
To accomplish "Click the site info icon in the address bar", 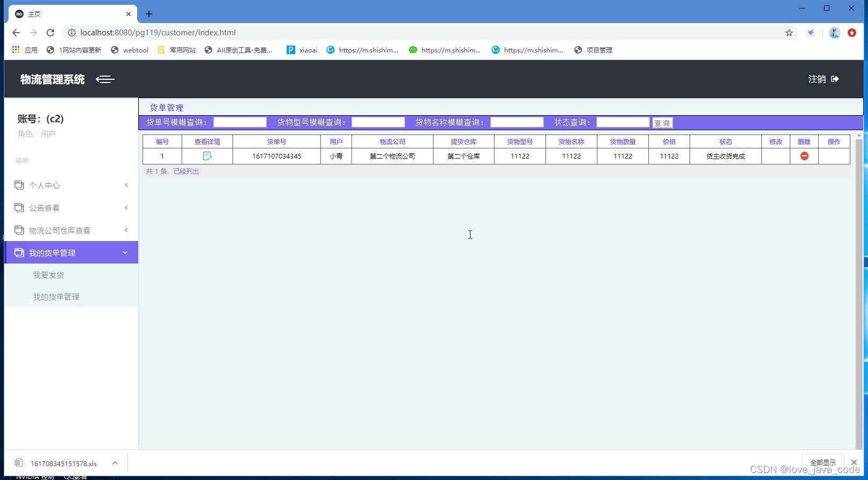I will [x=72, y=33].
